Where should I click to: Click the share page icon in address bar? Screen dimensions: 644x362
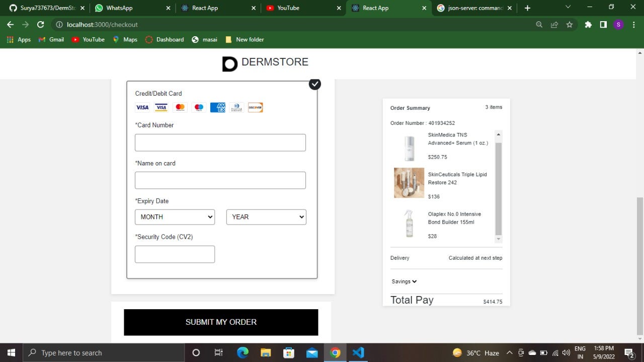pyautogui.click(x=554, y=24)
